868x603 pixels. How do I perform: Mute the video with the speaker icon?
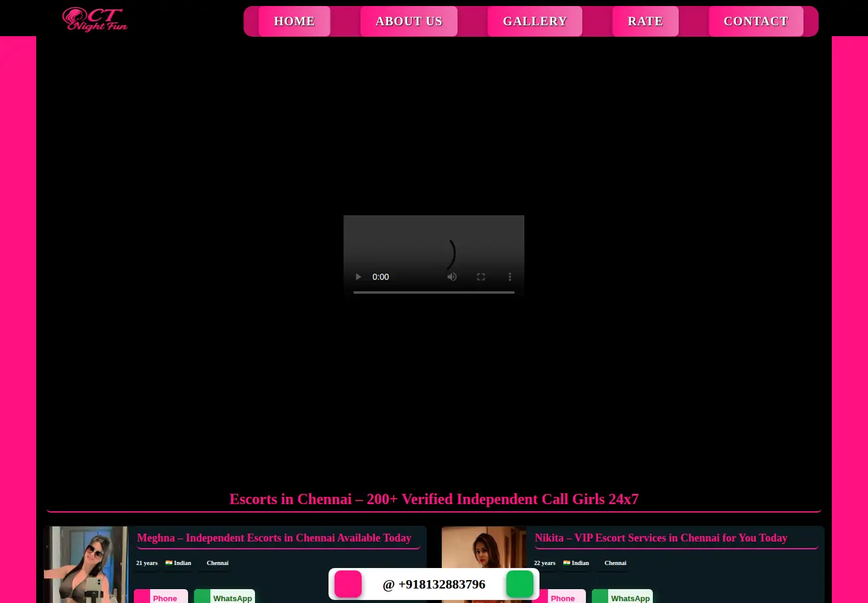click(x=452, y=277)
